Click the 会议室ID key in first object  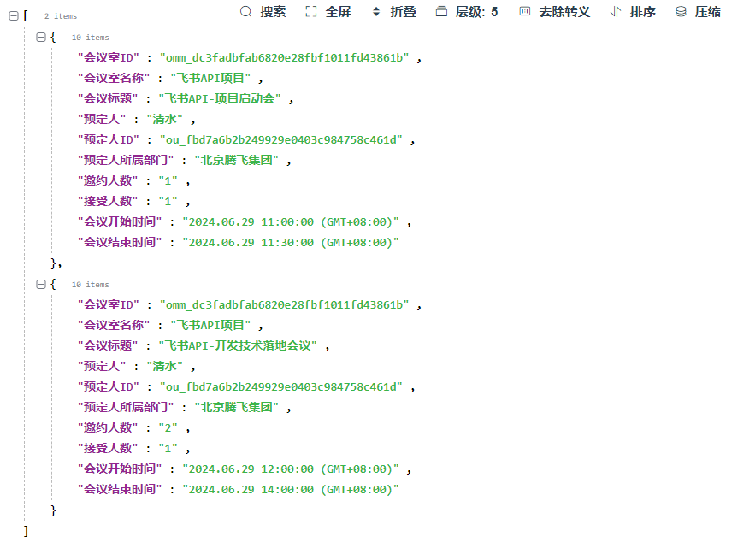108,58
